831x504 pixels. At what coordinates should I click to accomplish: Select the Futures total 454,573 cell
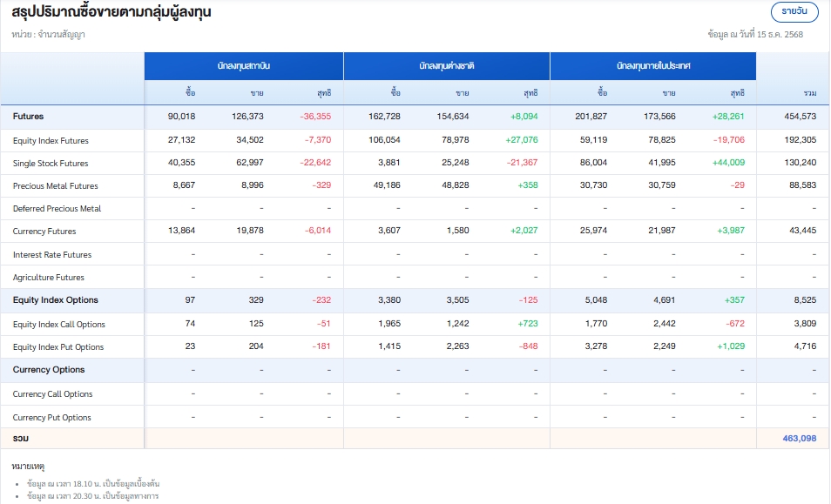tap(800, 117)
